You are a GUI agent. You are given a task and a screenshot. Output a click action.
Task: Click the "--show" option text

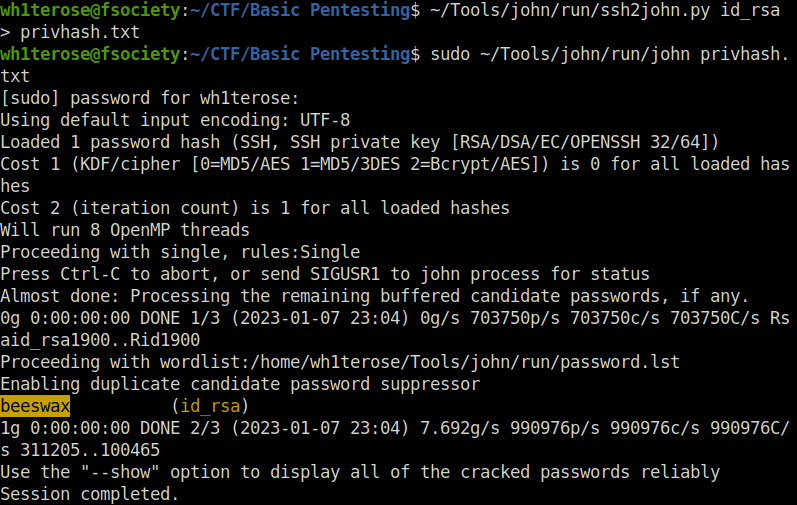tap(120, 472)
